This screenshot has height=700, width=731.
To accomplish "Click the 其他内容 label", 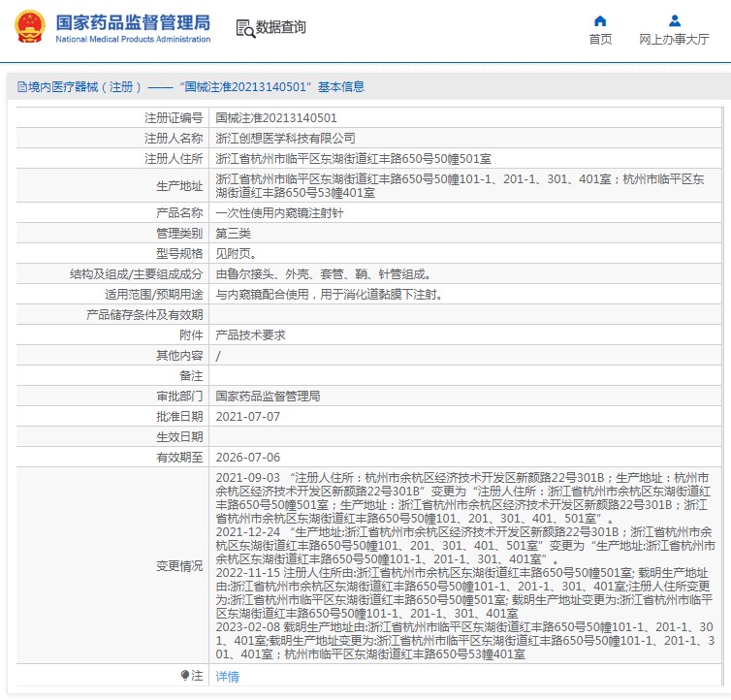I will [179, 356].
